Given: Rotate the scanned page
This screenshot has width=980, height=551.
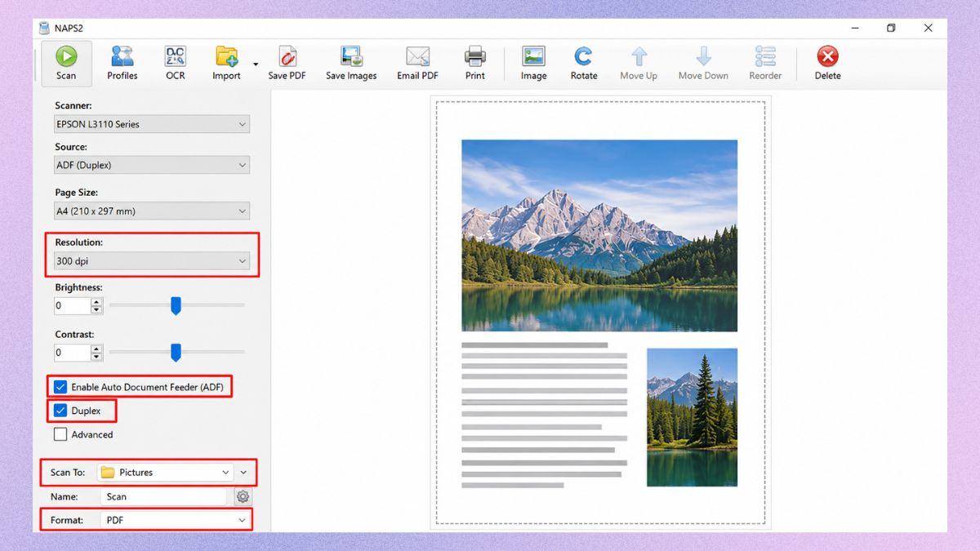Looking at the screenshot, I should [584, 63].
